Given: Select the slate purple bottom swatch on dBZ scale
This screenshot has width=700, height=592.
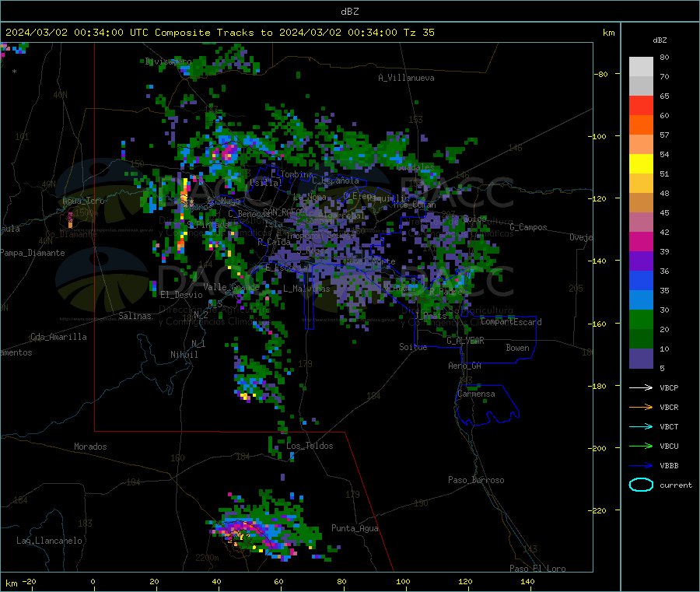Looking at the screenshot, I should tap(641, 359).
